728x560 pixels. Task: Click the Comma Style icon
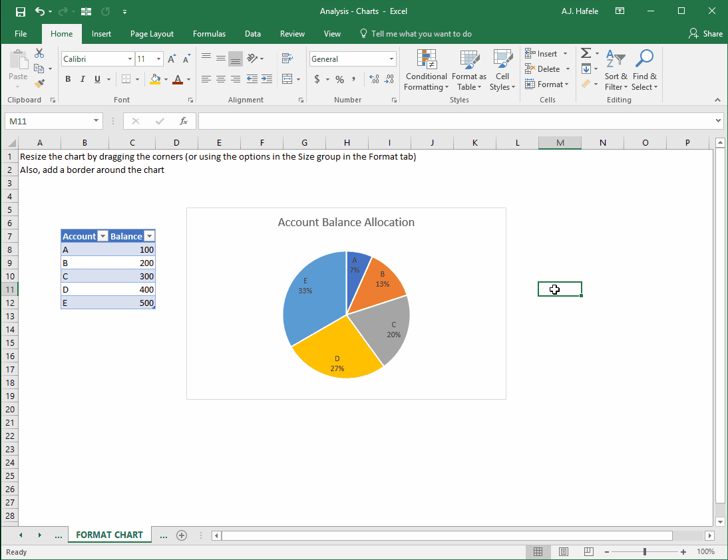click(354, 79)
